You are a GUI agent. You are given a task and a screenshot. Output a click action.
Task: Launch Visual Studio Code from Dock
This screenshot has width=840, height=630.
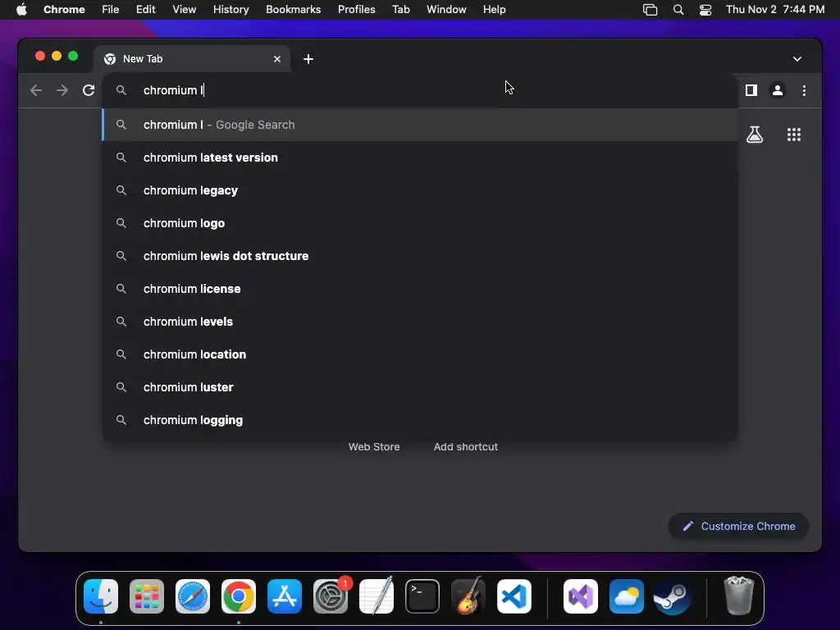click(x=514, y=596)
